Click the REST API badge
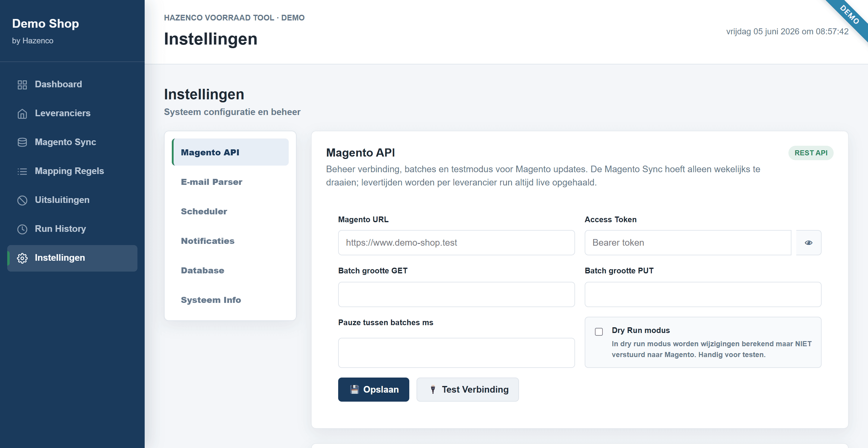 [811, 153]
